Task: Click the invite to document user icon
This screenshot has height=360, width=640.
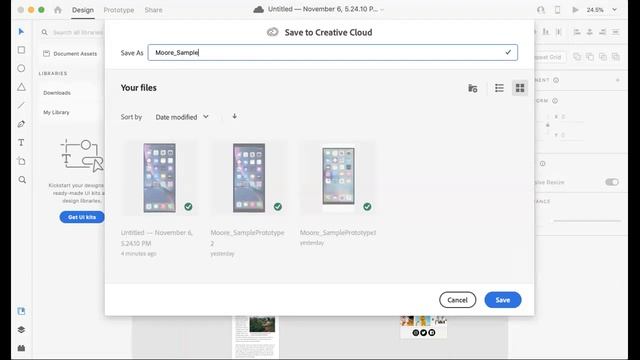Action: (x=541, y=10)
